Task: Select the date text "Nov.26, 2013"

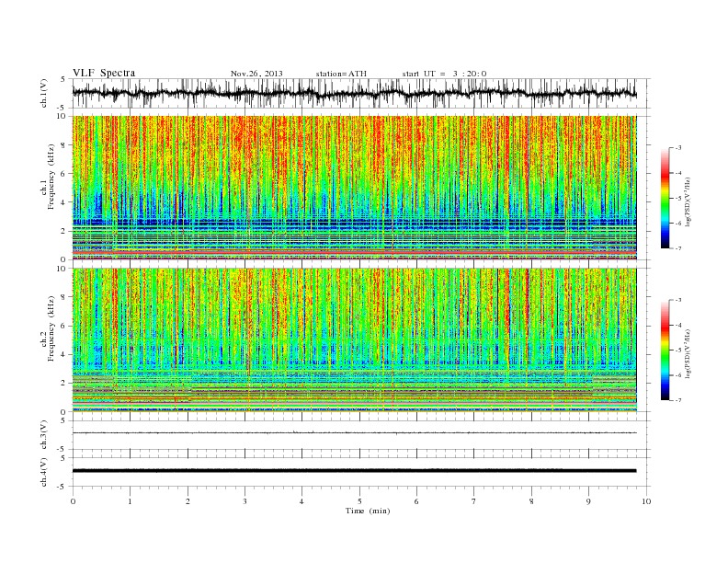Action: click(x=256, y=74)
